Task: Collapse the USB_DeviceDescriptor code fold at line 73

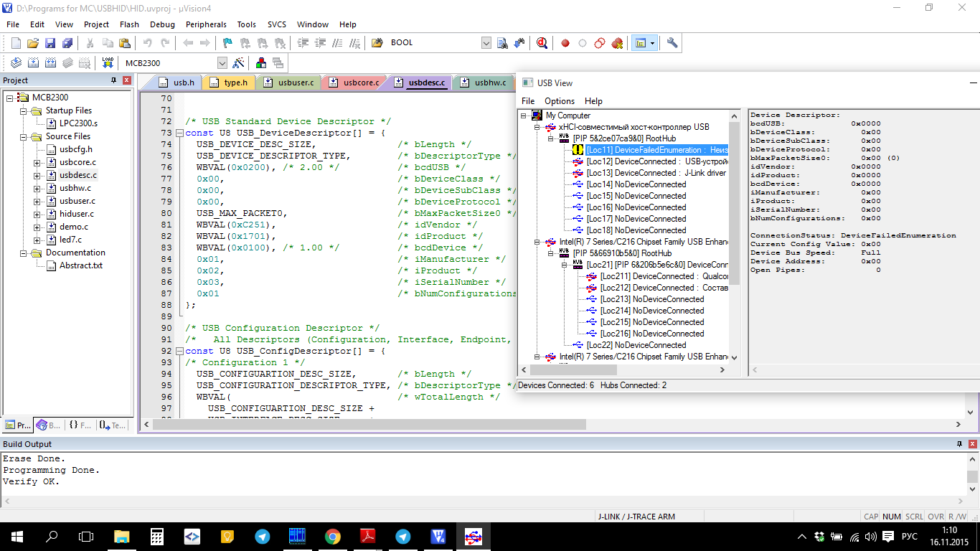Action: [180, 133]
